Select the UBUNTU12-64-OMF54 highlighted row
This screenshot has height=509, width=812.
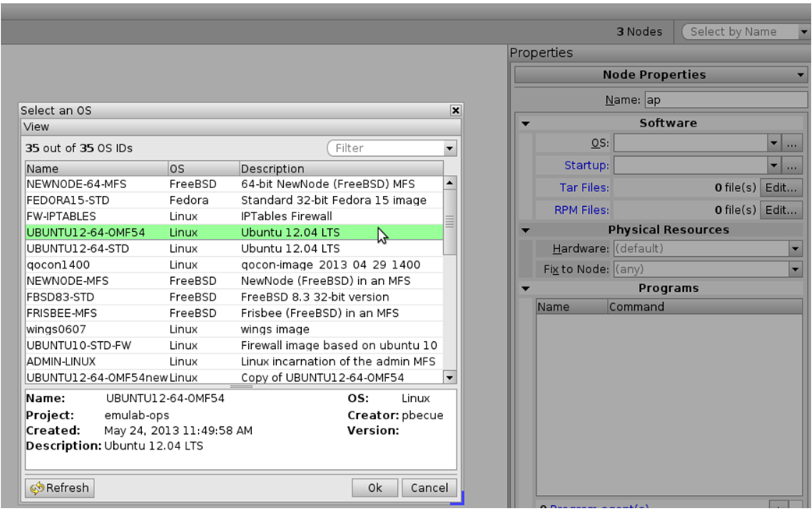coord(234,232)
